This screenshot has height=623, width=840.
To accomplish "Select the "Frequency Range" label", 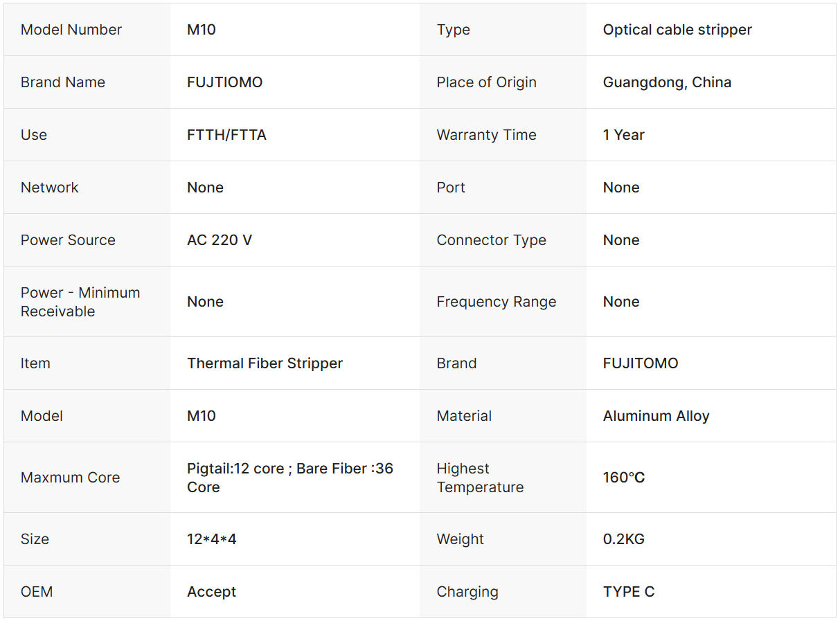I will [x=497, y=302].
